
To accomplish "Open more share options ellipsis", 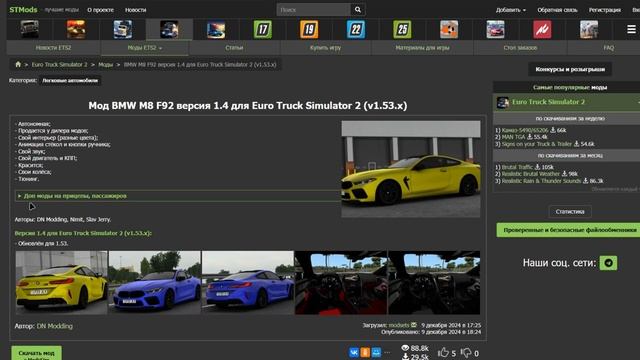I will coord(387,352).
